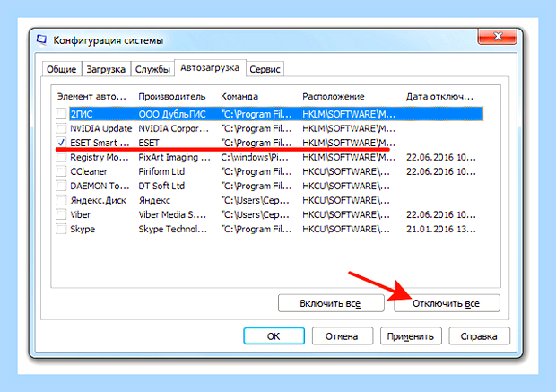
Task: Click manufacturer Viber Media S.... cell
Action: [172, 215]
